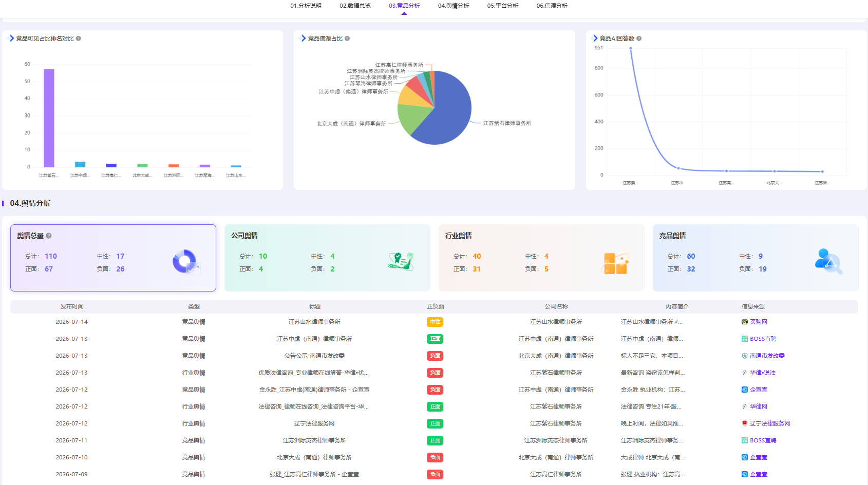The height and width of the screenshot is (485, 868).
Task: Click the donut chart icon in 舆情总量 card
Action: click(186, 262)
